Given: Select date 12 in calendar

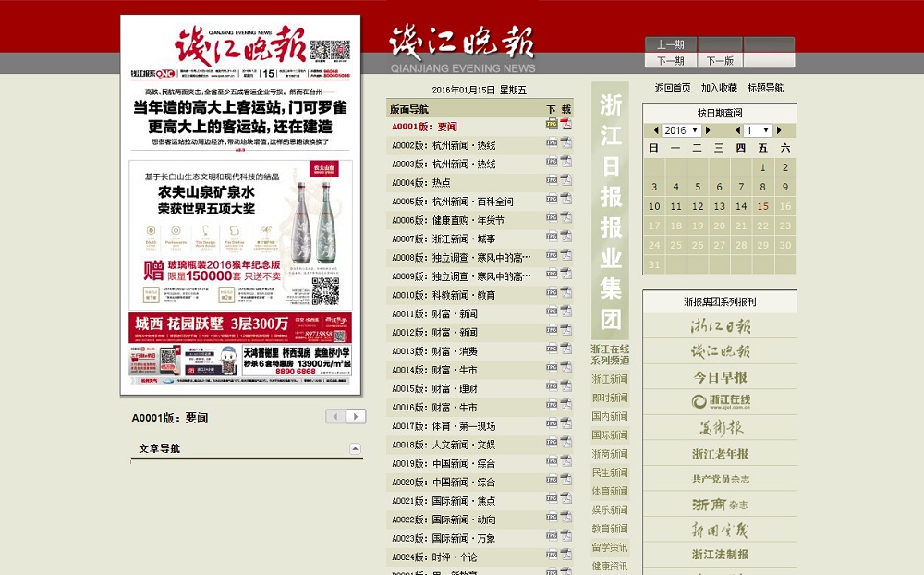Looking at the screenshot, I should (698, 206).
